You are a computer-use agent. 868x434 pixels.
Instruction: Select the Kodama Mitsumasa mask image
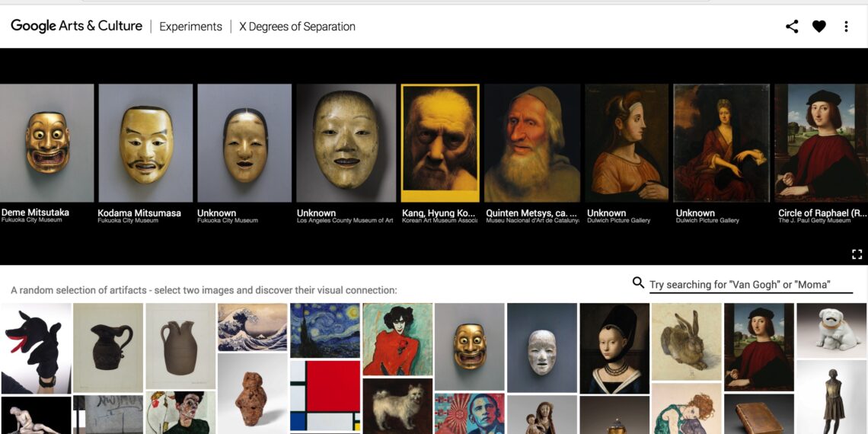click(x=145, y=142)
